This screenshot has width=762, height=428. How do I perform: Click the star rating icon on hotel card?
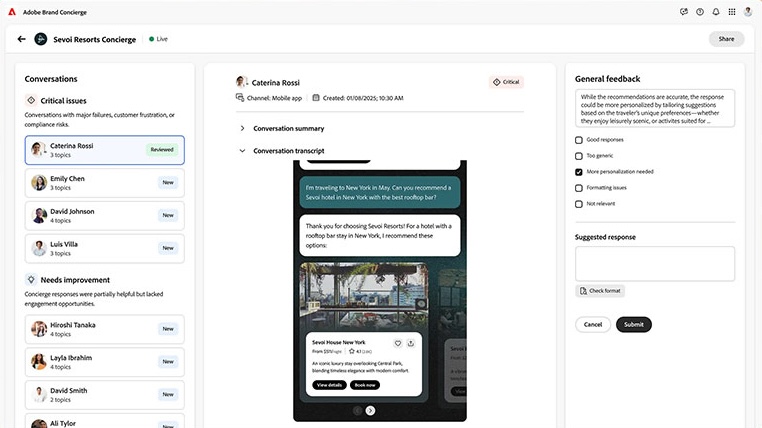pos(351,351)
